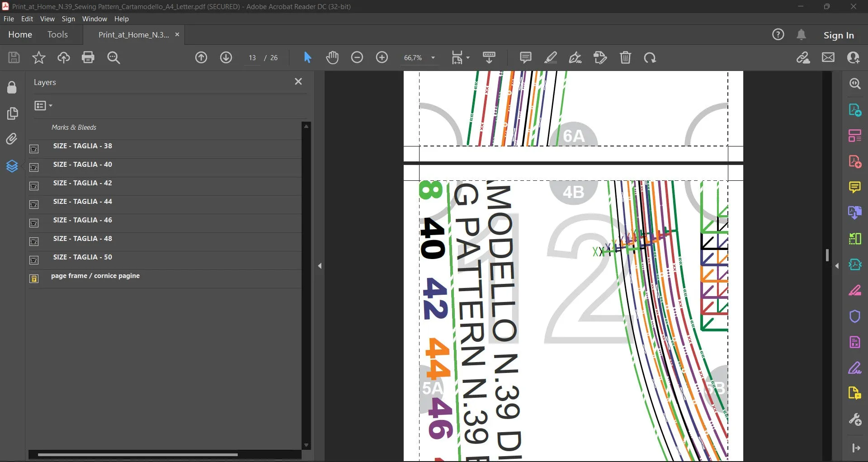The height and width of the screenshot is (462, 868).
Task: Activate the hand pan tool
Action: [332, 57]
